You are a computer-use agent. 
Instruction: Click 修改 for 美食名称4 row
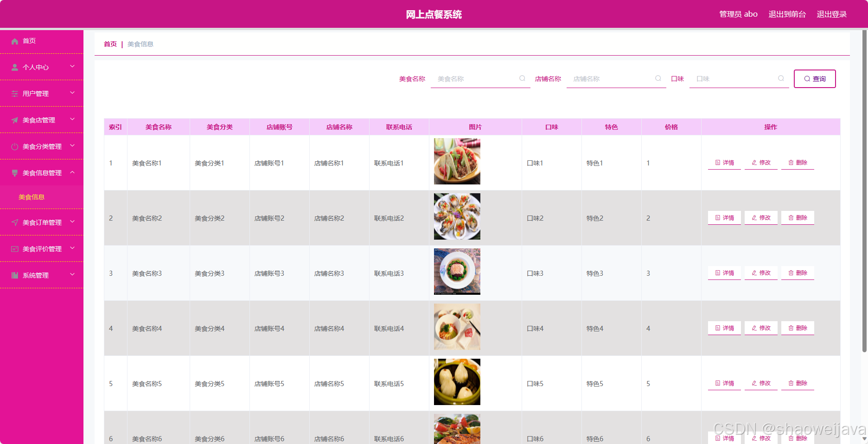761,328
